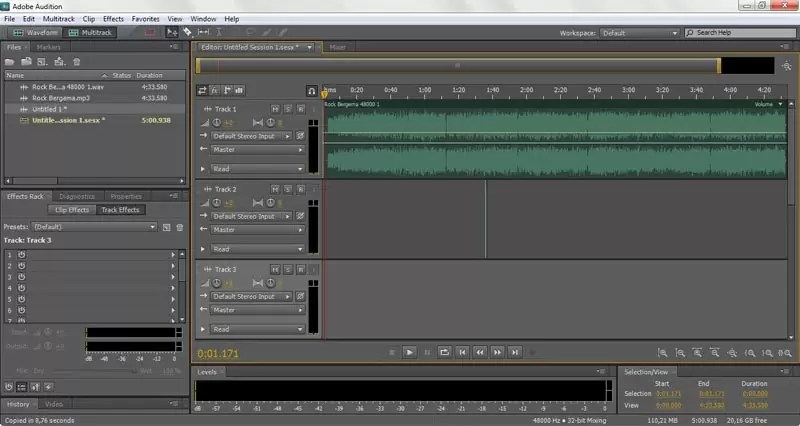Click the trash icon in Files panel
Screen dimensions: 800x426
(x=77, y=62)
